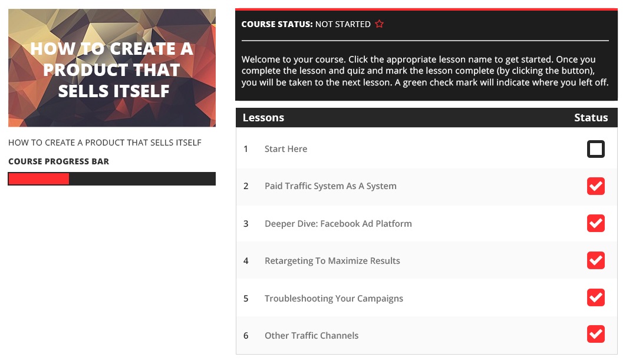The image size is (626, 364).
Task: Toggle Troubleshooting Your Campaigns completion checkbox
Action: point(595,298)
